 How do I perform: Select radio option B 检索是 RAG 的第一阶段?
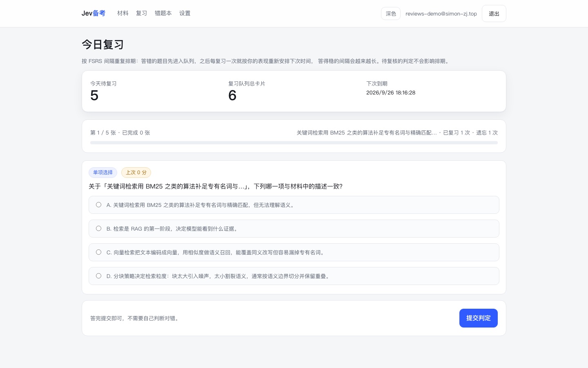click(x=98, y=229)
